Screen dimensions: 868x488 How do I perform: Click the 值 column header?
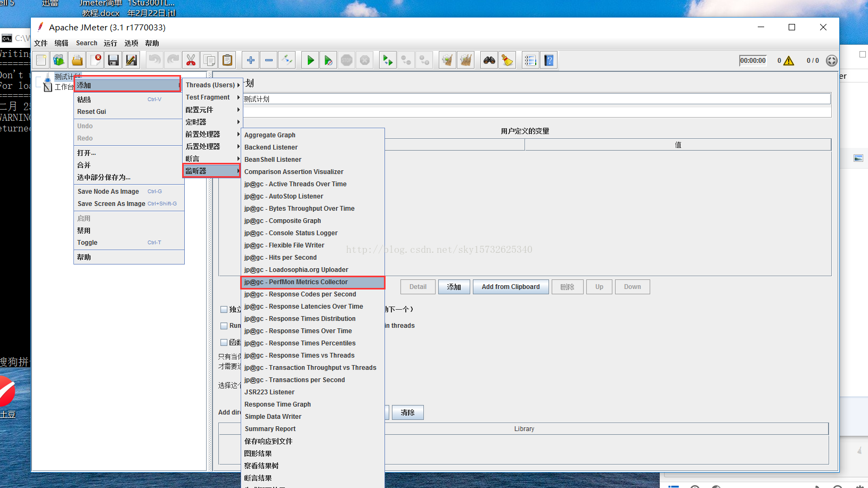[x=678, y=145]
